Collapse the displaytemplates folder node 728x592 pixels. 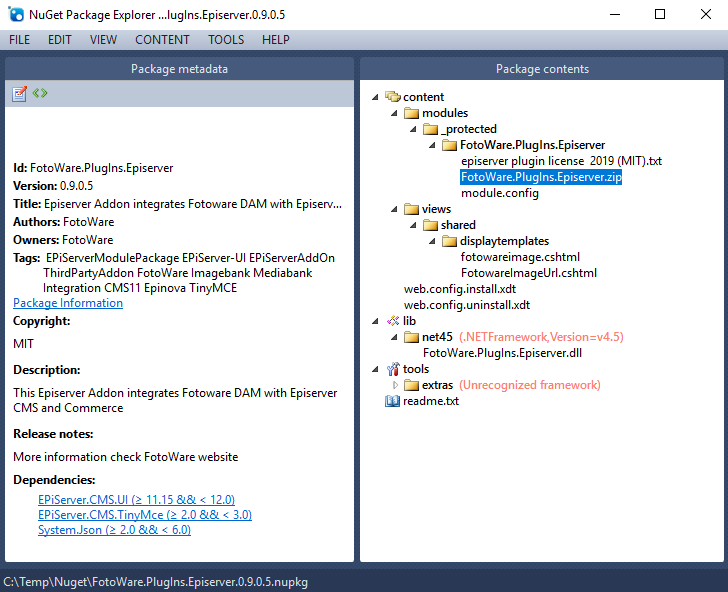[x=432, y=241]
